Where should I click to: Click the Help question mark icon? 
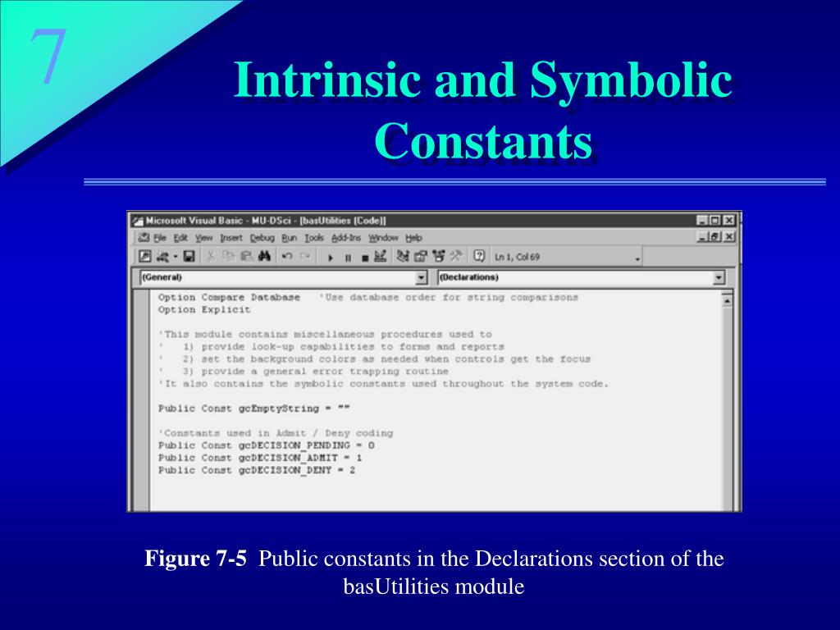[x=479, y=257]
